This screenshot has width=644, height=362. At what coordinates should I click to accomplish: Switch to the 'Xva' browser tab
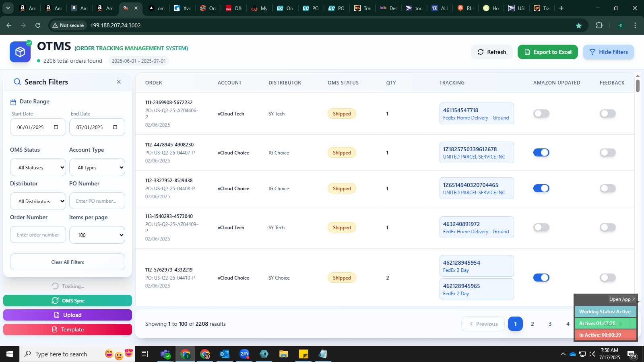point(182,8)
